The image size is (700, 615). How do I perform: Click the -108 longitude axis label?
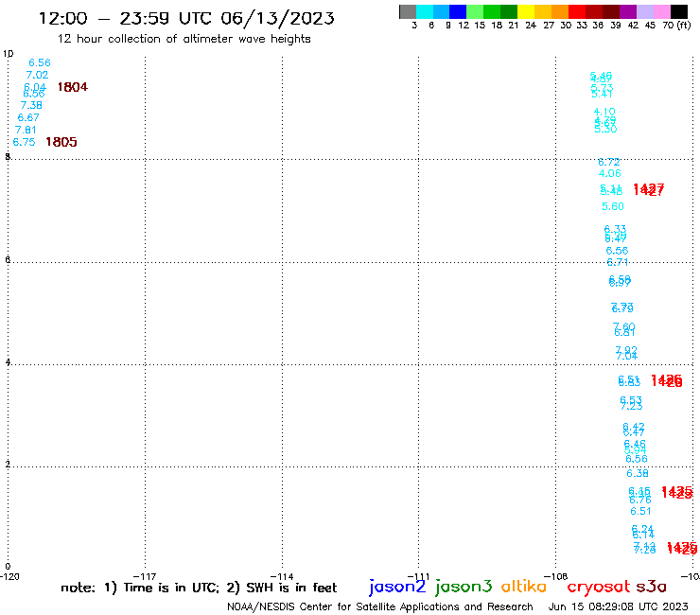[555, 576]
